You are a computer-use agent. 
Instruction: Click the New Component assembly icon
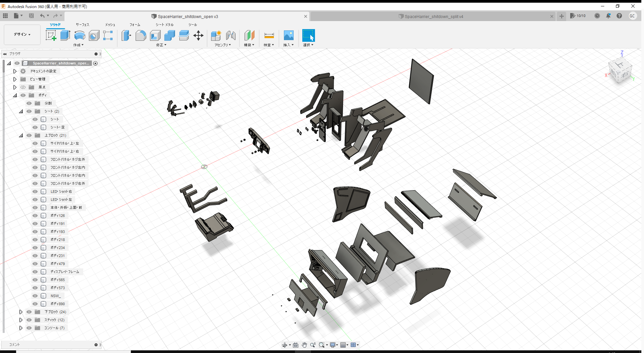216,35
